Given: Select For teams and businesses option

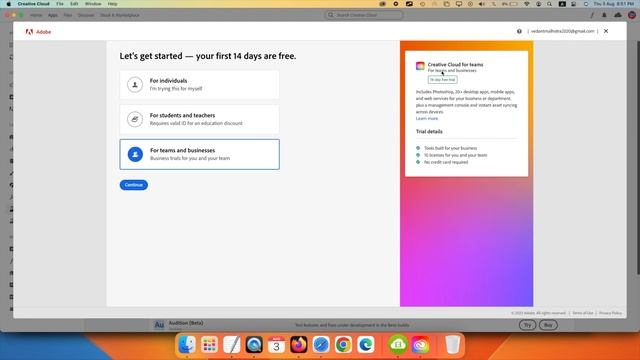Looking at the screenshot, I should (200, 154).
